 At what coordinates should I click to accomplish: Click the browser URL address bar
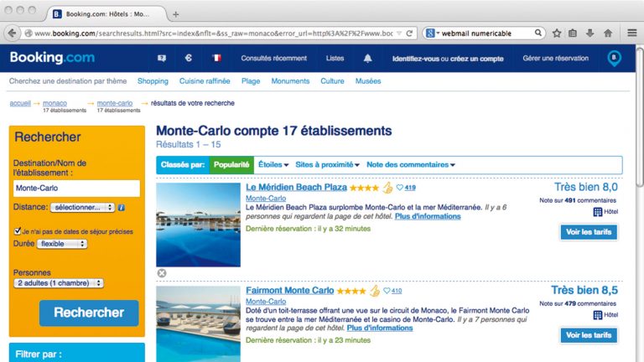[x=214, y=34]
